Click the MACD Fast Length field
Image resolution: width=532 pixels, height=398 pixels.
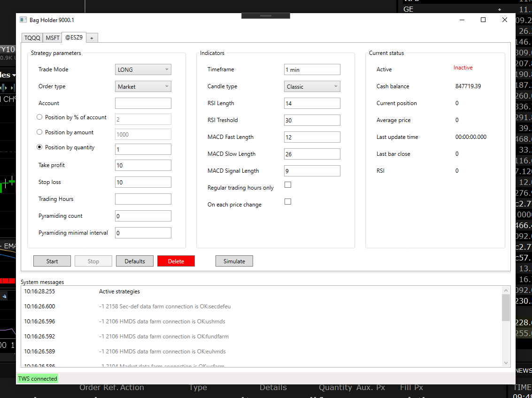pos(312,137)
